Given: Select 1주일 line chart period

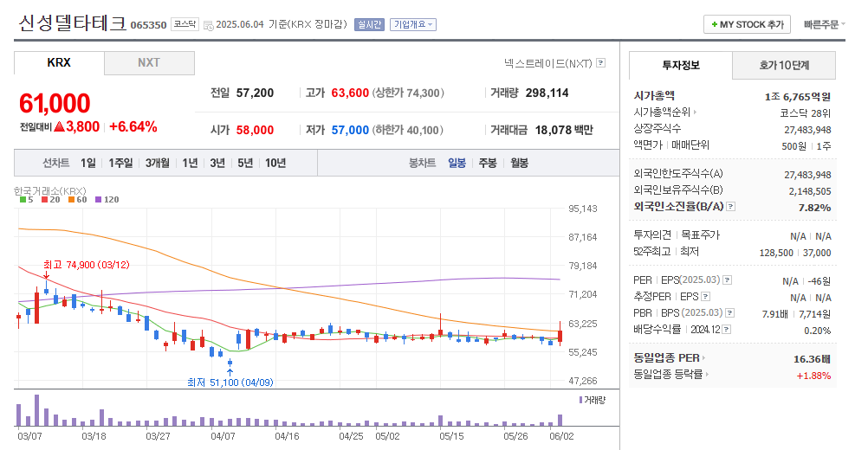Looking at the screenshot, I should [x=120, y=163].
